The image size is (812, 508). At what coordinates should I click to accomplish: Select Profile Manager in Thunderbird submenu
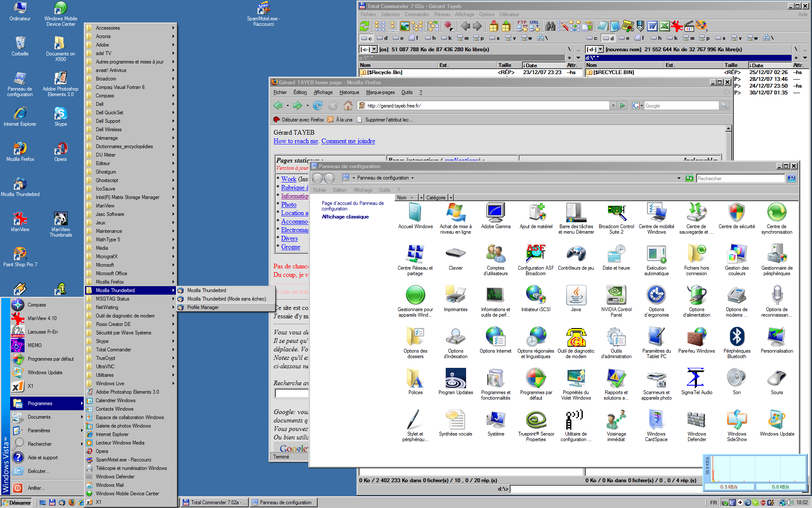coord(226,307)
